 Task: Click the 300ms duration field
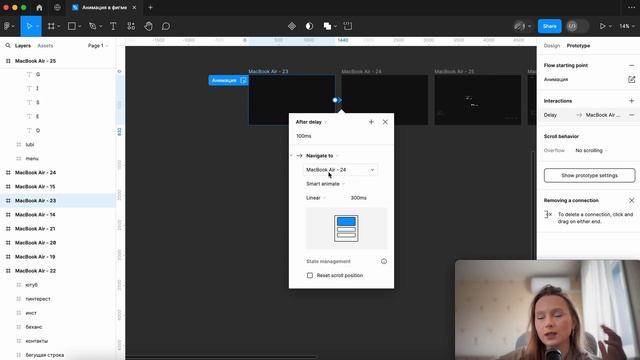tap(358, 198)
